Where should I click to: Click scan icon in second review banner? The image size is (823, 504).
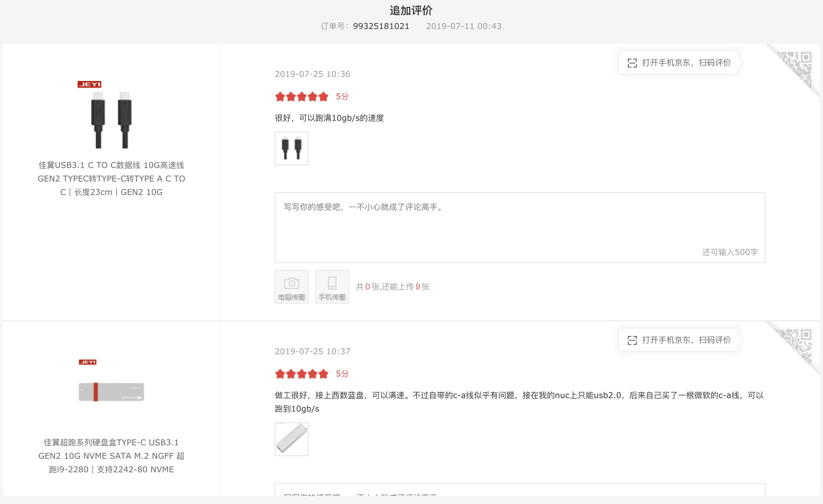coord(632,340)
